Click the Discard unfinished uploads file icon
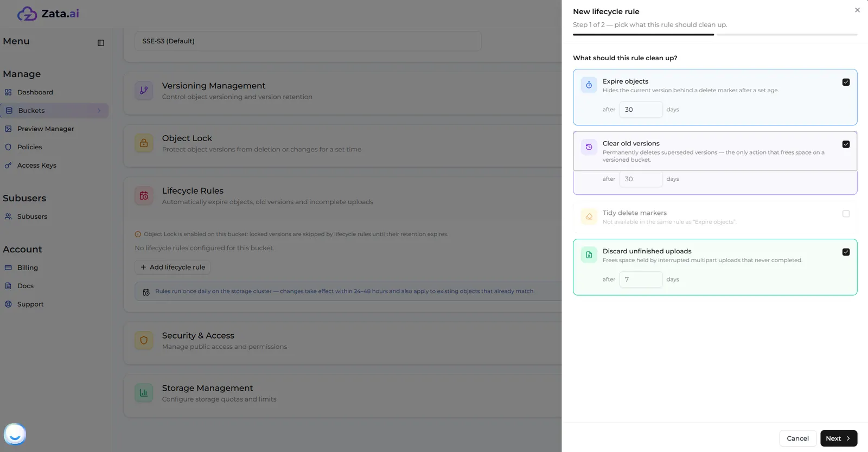Viewport: 868px width, 452px height. coord(589,255)
